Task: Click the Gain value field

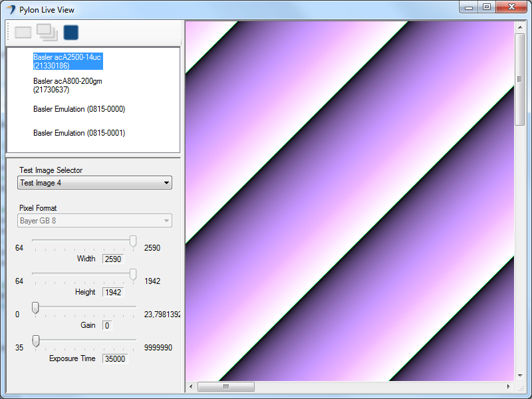Action: [x=107, y=325]
